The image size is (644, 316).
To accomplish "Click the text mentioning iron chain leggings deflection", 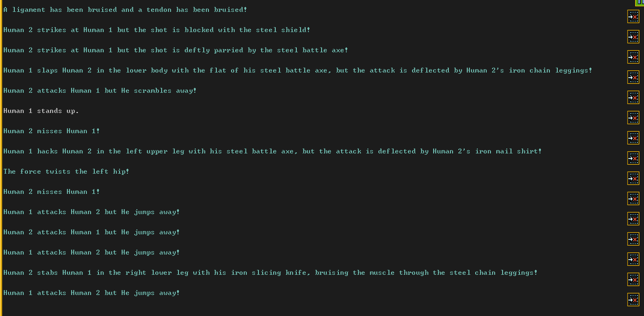I will (x=298, y=70).
